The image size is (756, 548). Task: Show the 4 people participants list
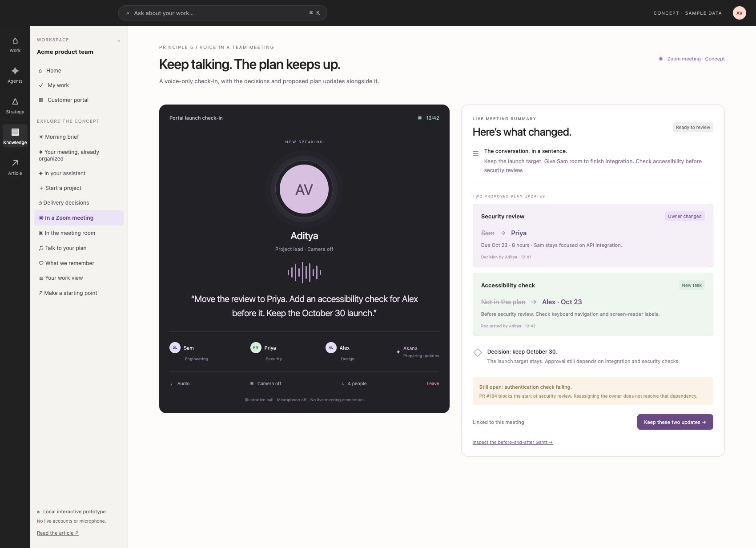[x=354, y=383]
